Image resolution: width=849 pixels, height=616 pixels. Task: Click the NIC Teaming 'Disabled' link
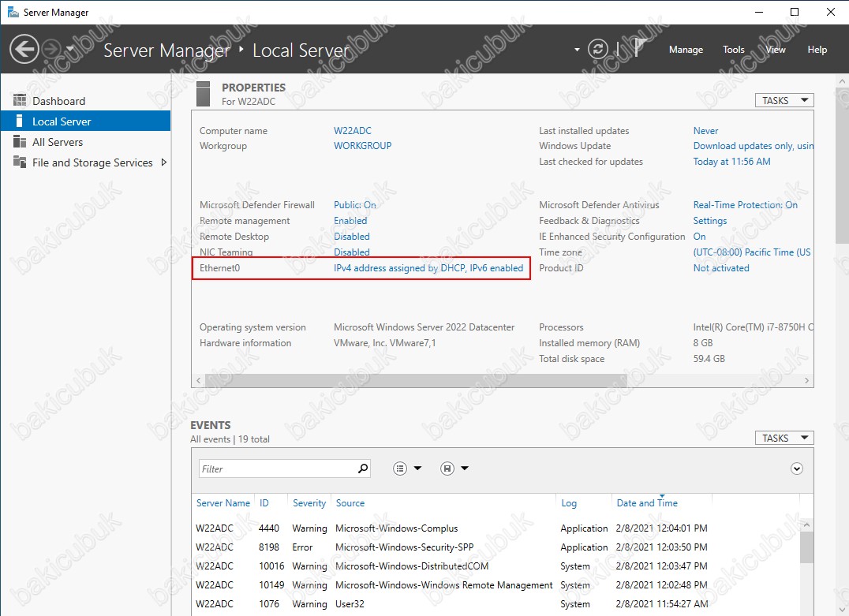[351, 252]
